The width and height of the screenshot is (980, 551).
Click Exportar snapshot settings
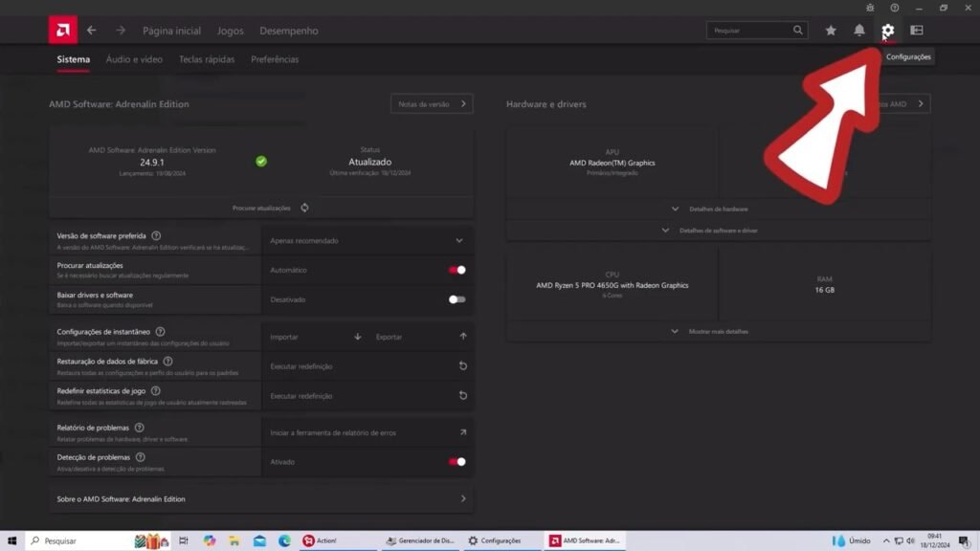coord(421,337)
